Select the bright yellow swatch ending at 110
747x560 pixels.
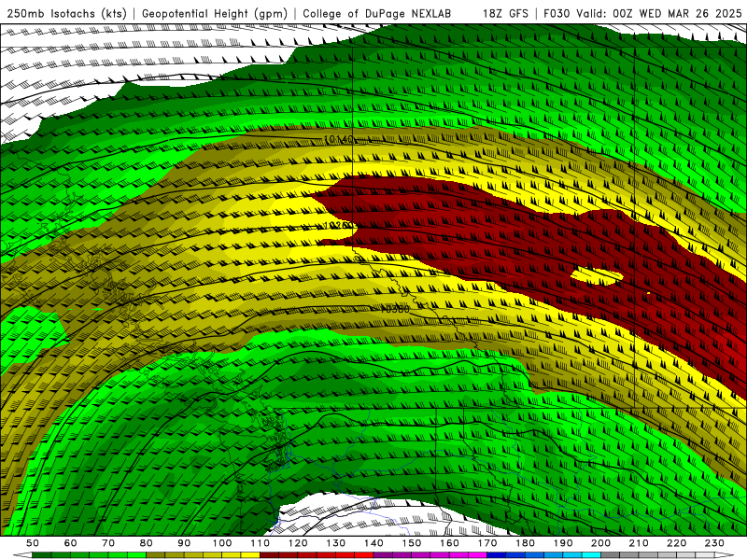(250, 555)
